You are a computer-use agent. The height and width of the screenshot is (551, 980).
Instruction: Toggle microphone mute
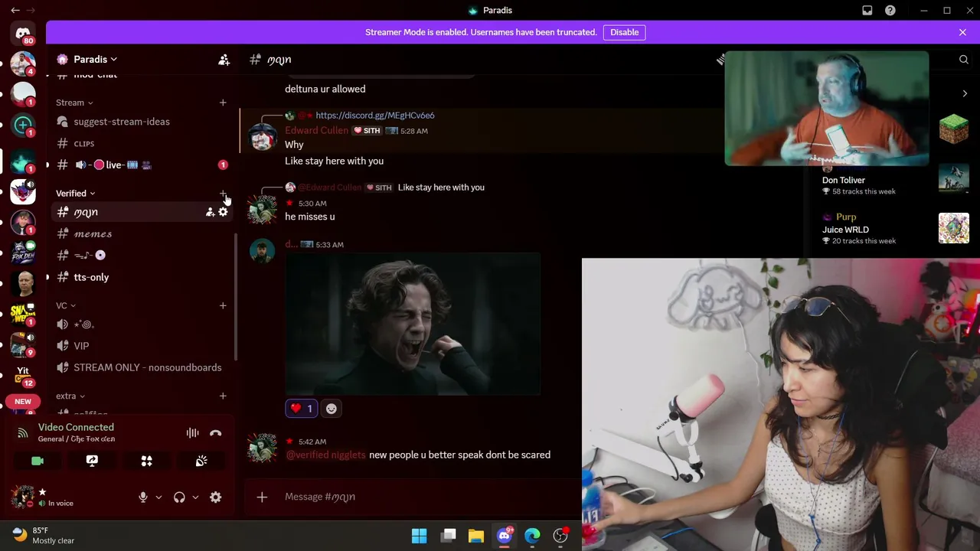click(142, 497)
